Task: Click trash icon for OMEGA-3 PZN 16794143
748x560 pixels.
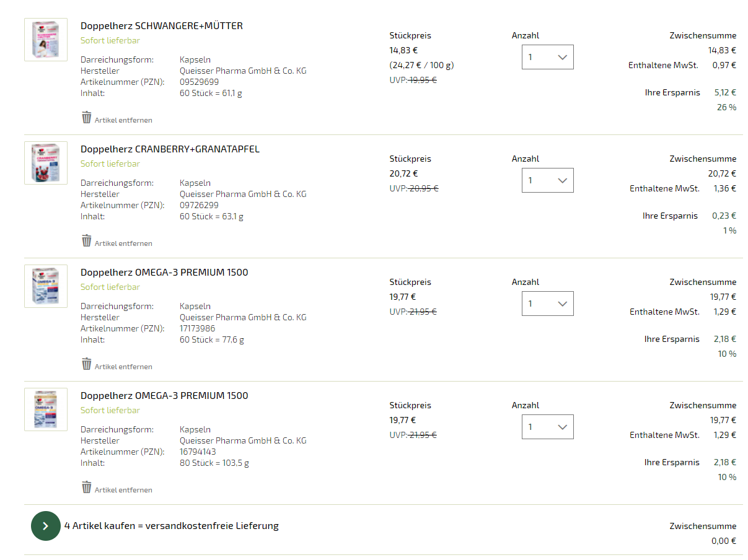Action: [x=87, y=487]
